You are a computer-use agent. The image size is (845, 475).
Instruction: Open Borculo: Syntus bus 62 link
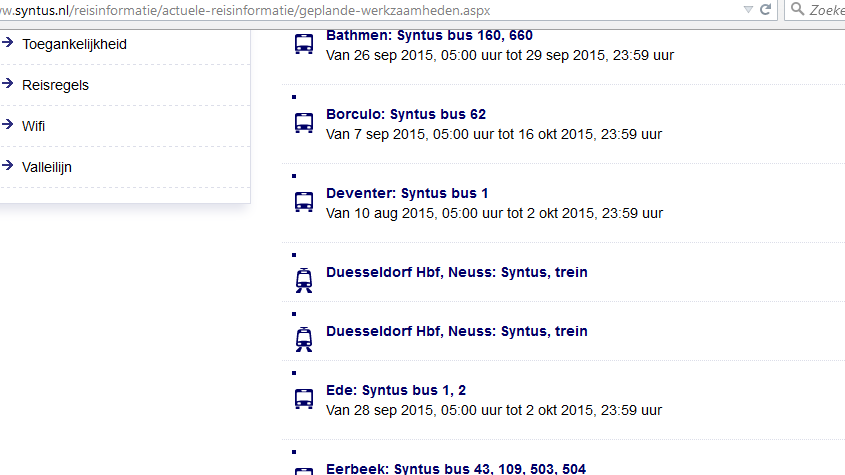pos(406,114)
